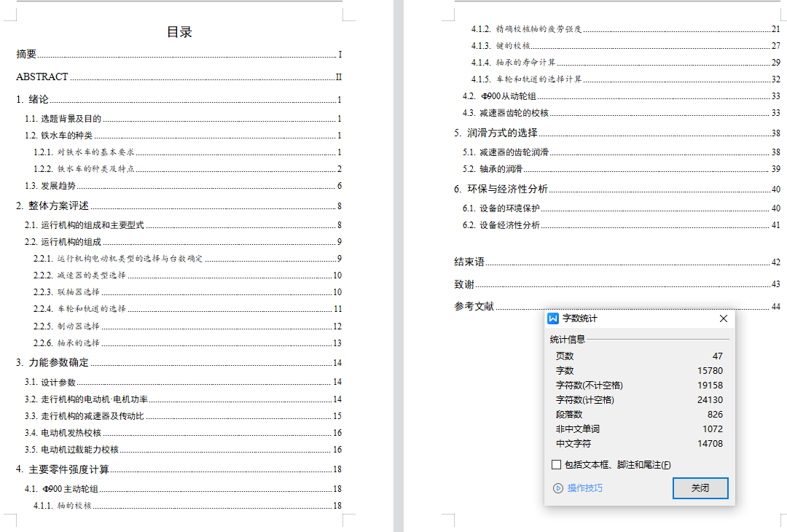Click 4.1.2. 精确校核轴的疲劳强度 entry
Screen dimensions: 787x532
coord(626,29)
